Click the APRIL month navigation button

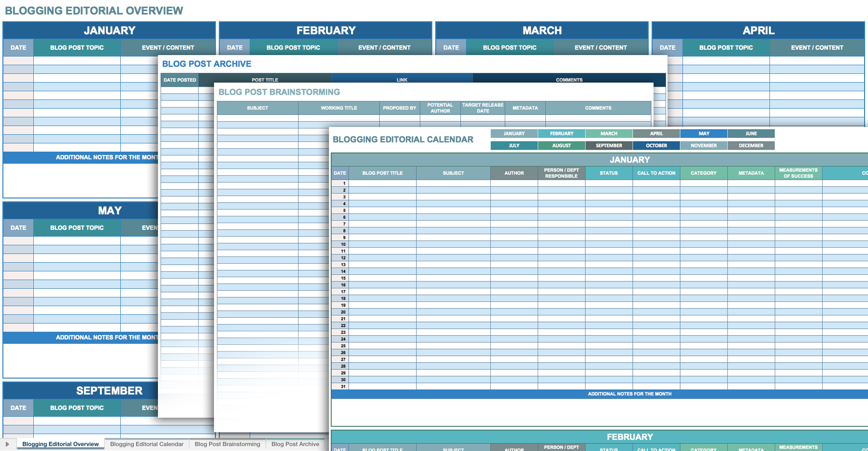coord(656,134)
